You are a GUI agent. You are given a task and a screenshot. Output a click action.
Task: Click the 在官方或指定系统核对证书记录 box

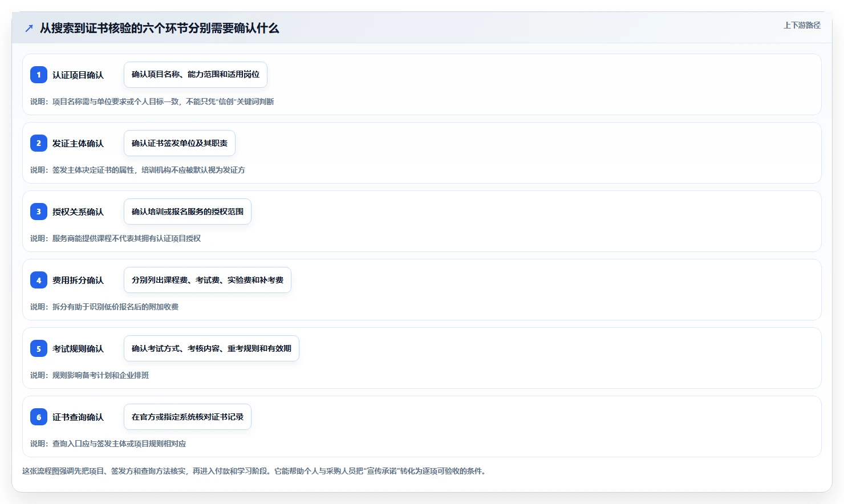coord(188,417)
